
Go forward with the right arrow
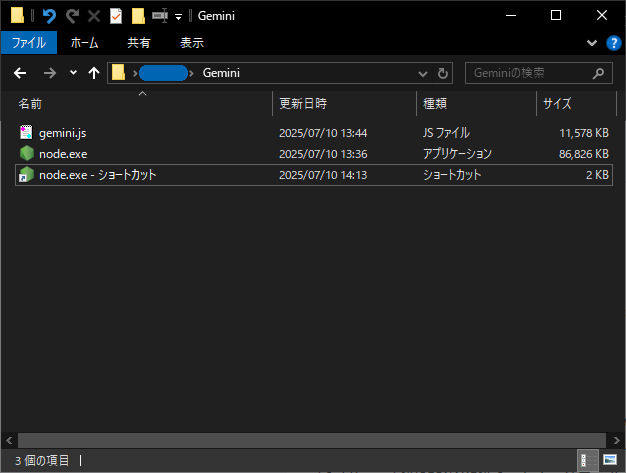tap(50, 73)
